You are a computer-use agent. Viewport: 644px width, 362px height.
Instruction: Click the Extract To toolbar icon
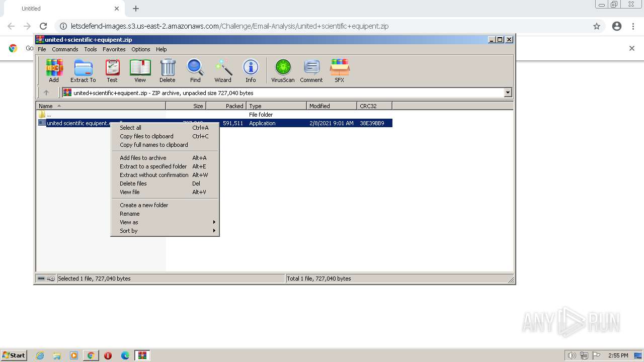[x=83, y=70]
